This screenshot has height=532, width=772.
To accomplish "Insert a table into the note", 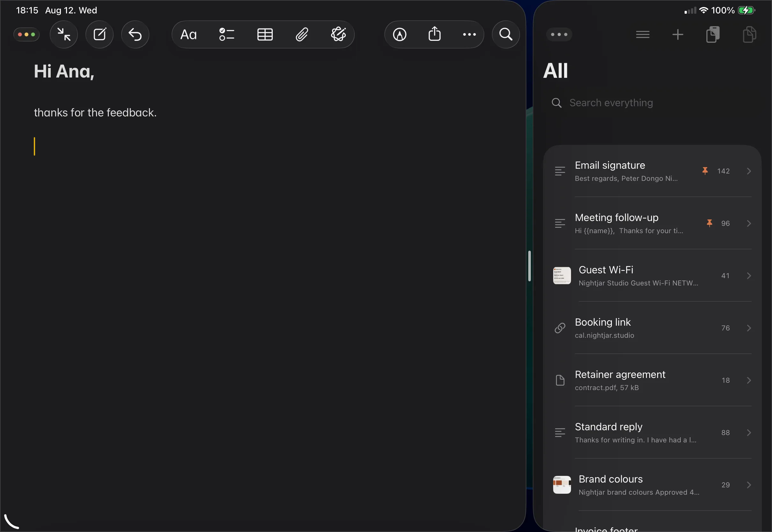I will click(x=265, y=34).
